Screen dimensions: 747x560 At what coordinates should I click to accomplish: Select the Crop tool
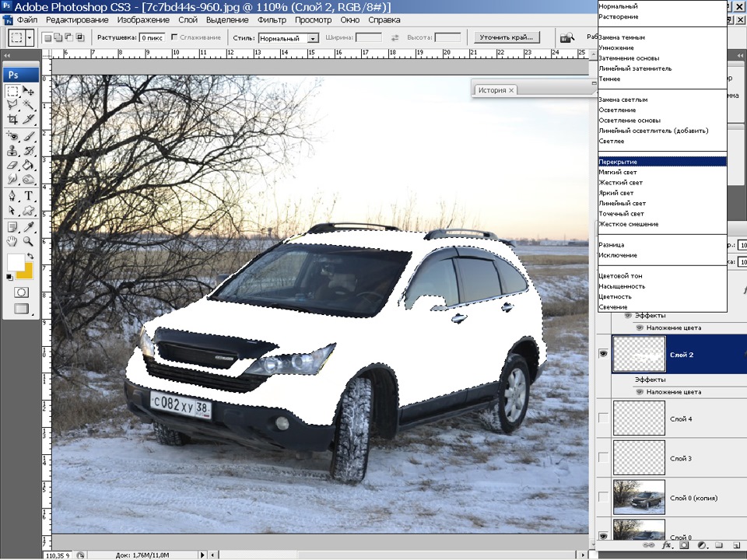coord(12,119)
